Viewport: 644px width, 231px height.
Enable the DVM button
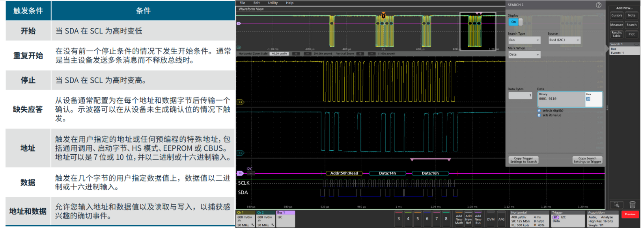491,219
